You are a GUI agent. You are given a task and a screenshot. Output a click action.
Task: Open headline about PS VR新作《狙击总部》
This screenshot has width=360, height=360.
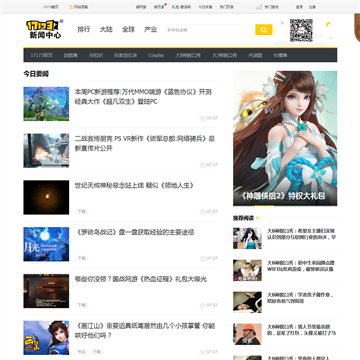pyautogui.click(x=145, y=143)
